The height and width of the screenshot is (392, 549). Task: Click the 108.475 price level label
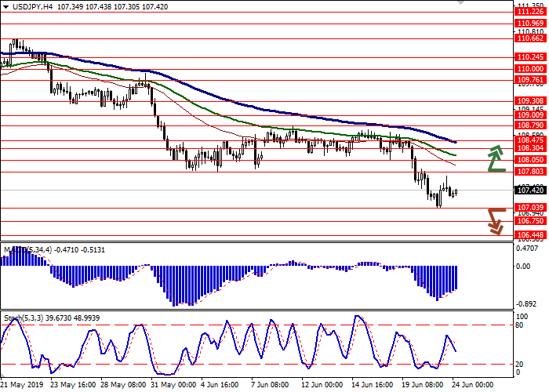point(530,140)
